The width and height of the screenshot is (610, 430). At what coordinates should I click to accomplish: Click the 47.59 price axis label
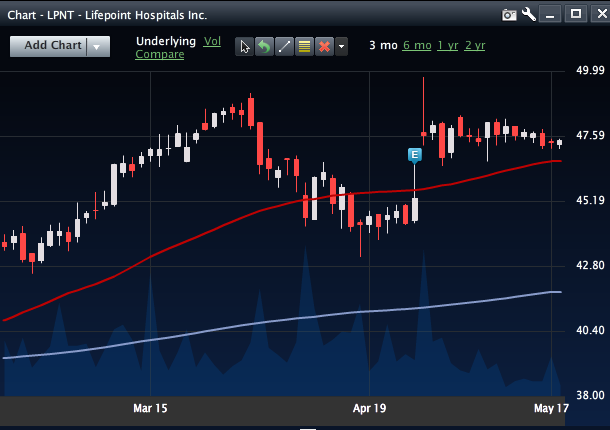point(590,135)
